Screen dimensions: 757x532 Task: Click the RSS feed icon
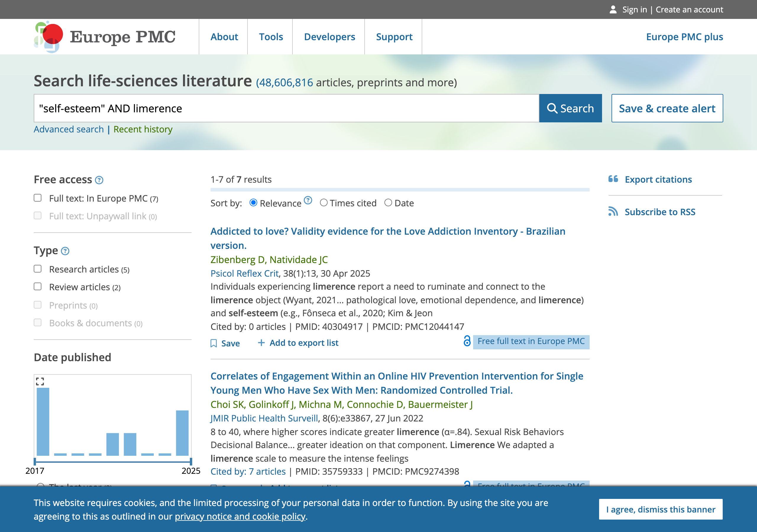(x=613, y=211)
